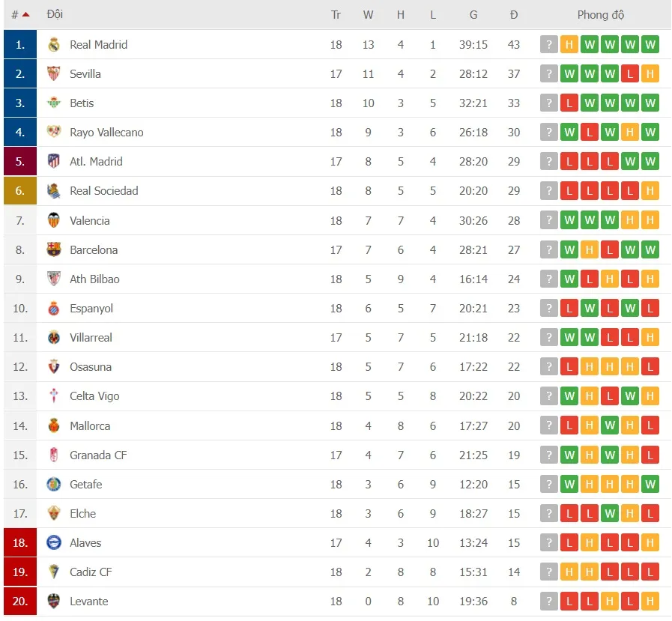Click the Getafe club crest
This screenshot has width=672, height=621.
(52, 484)
